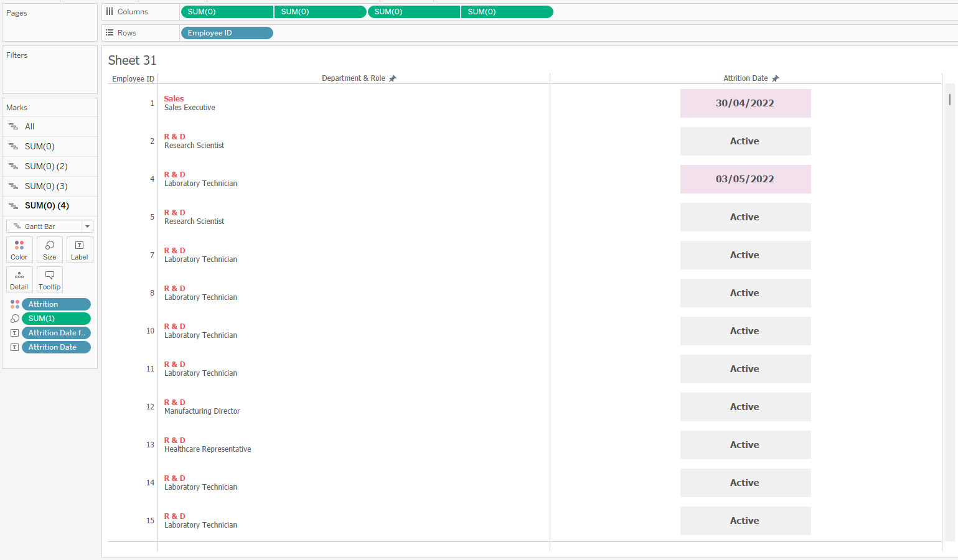Click the color dots icon beside Attrition pill

[x=15, y=304]
